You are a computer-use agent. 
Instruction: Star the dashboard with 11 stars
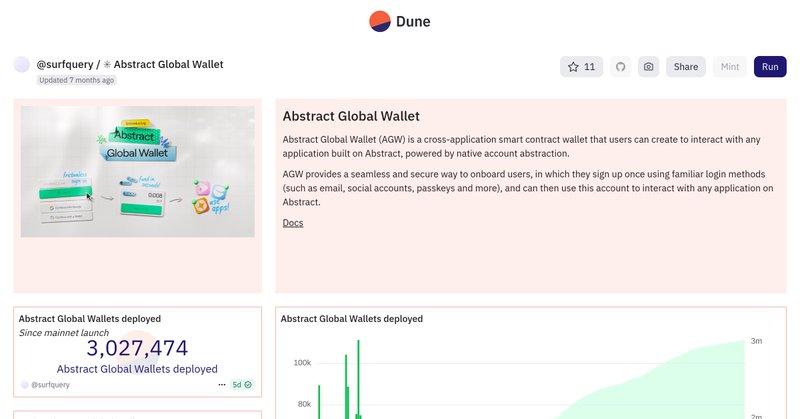coord(581,67)
